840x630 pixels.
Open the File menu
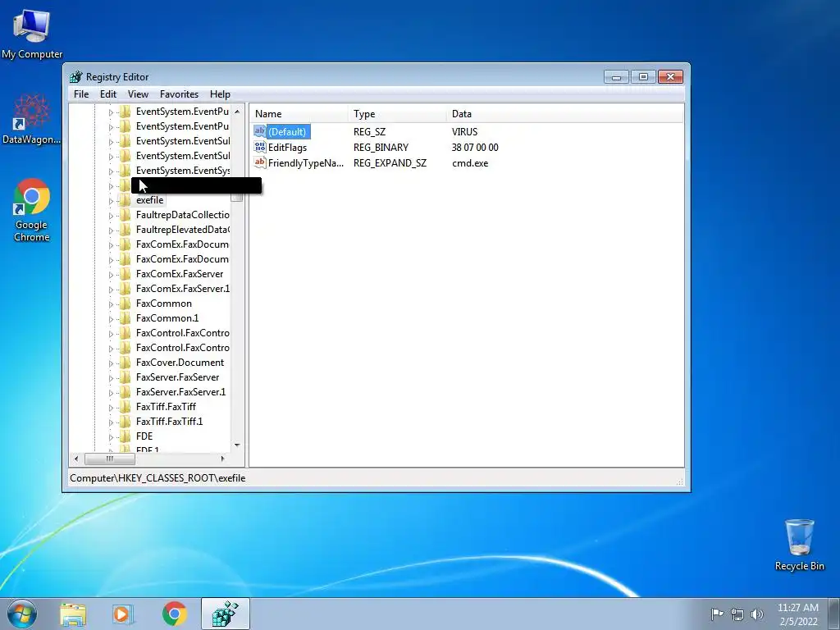coord(81,94)
